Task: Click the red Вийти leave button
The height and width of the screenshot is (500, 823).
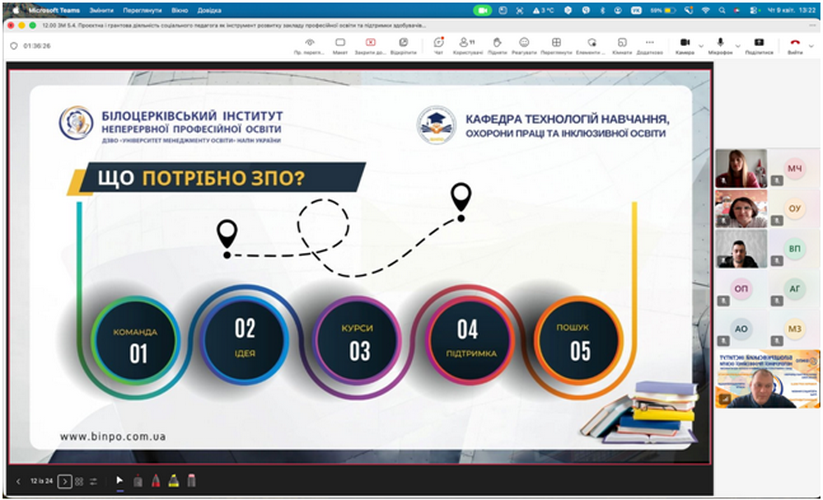Action: tap(794, 44)
